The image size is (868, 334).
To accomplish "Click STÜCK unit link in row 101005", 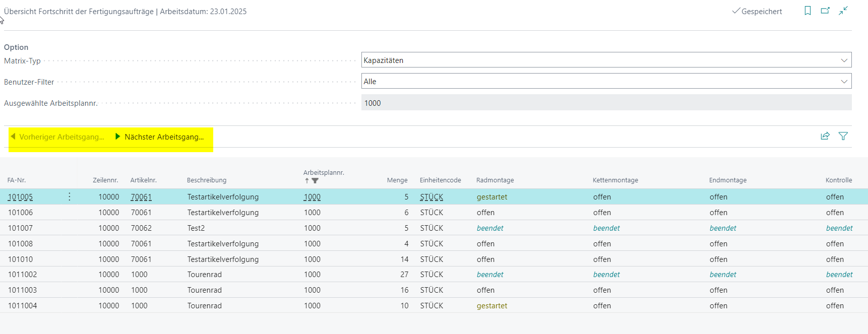I will (x=431, y=197).
